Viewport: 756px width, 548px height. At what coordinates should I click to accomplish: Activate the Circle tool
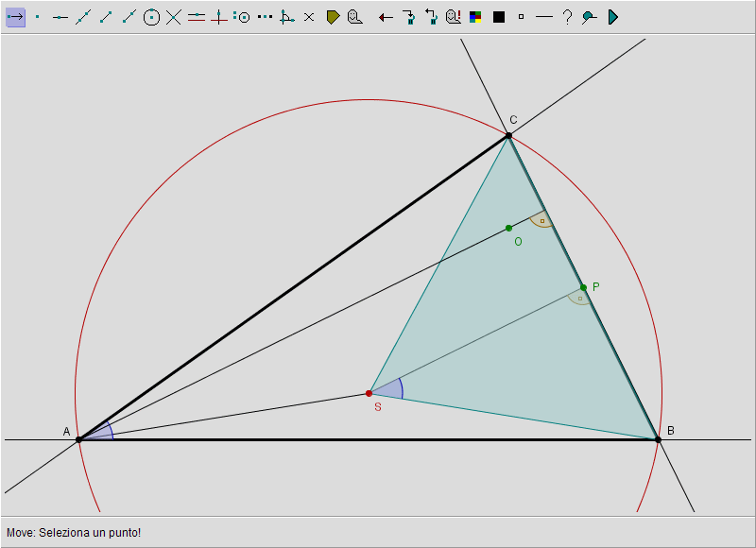tap(151, 17)
